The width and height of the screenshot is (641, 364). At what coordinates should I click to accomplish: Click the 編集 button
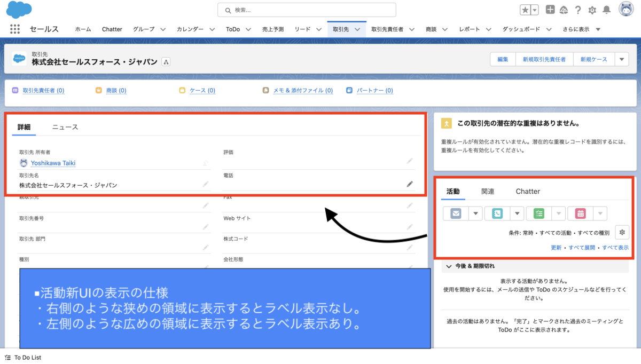(502, 59)
